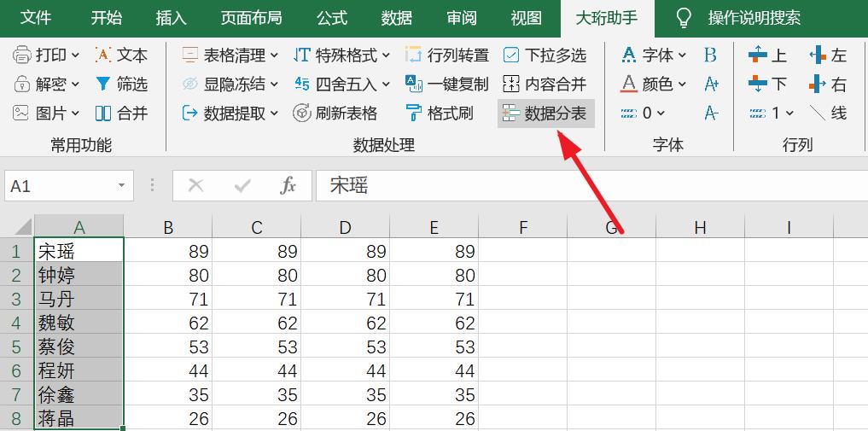868x431 pixels.
Task: Click the 下拉多选 multi-select dropdown tool
Action: 545,55
